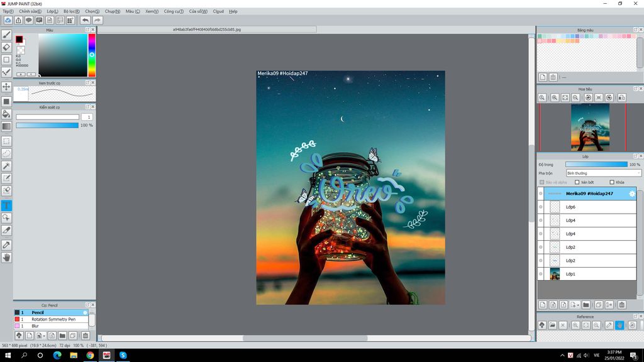Click the Navigator preview thumbnail
This screenshot has width=644, height=362.
(590, 127)
